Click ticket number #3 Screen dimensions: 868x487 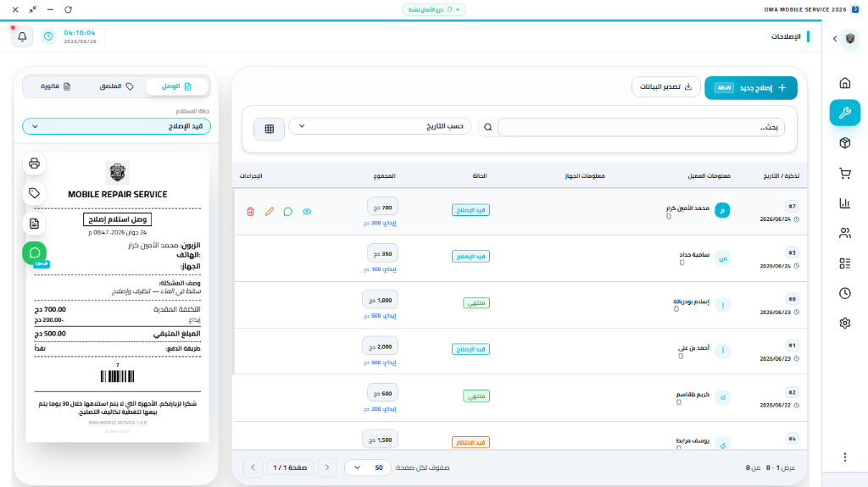793,253
